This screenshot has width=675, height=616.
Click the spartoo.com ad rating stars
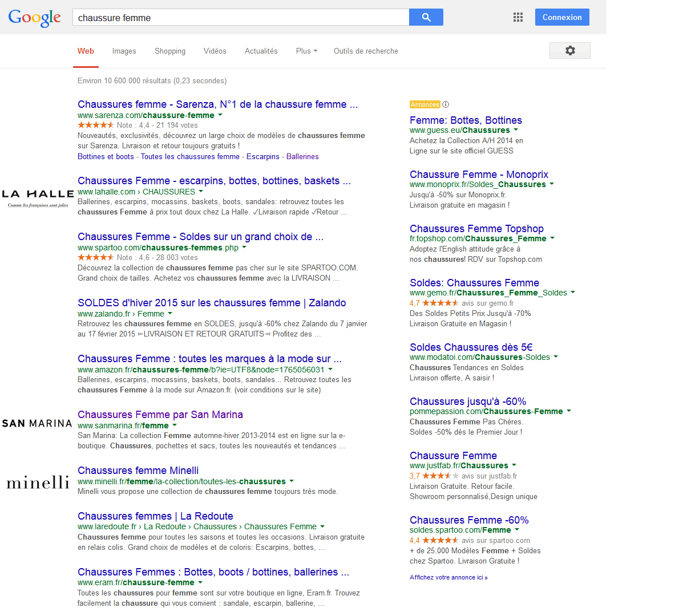click(x=440, y=540)
